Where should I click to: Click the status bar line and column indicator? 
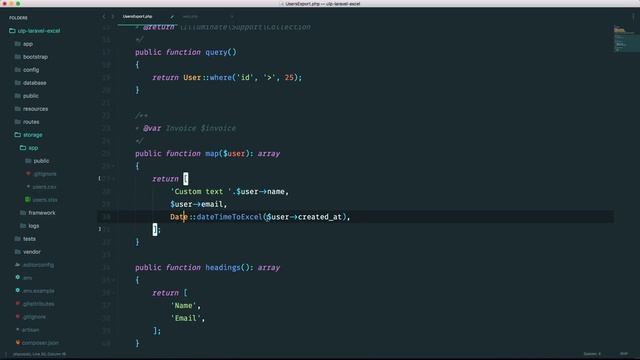(x=40, y=354)
